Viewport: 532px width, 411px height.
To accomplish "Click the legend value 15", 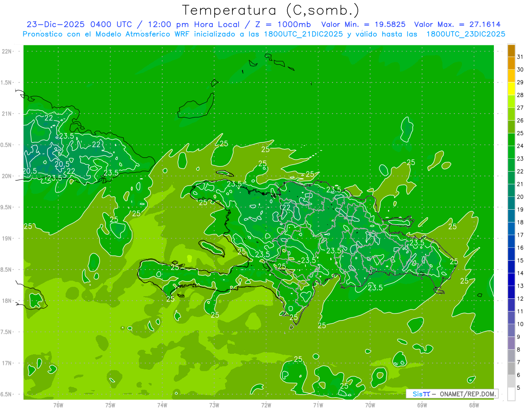I will pos(520,260).
